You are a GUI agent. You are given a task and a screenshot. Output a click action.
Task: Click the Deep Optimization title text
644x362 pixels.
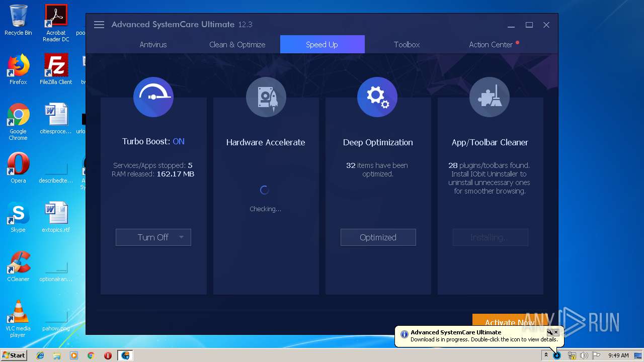point(378,142)
